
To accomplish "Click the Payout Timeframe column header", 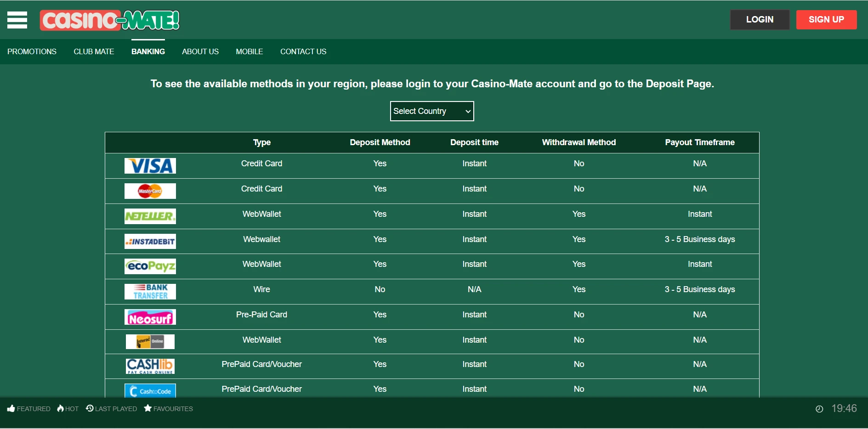I will click(x=700, y=142).
